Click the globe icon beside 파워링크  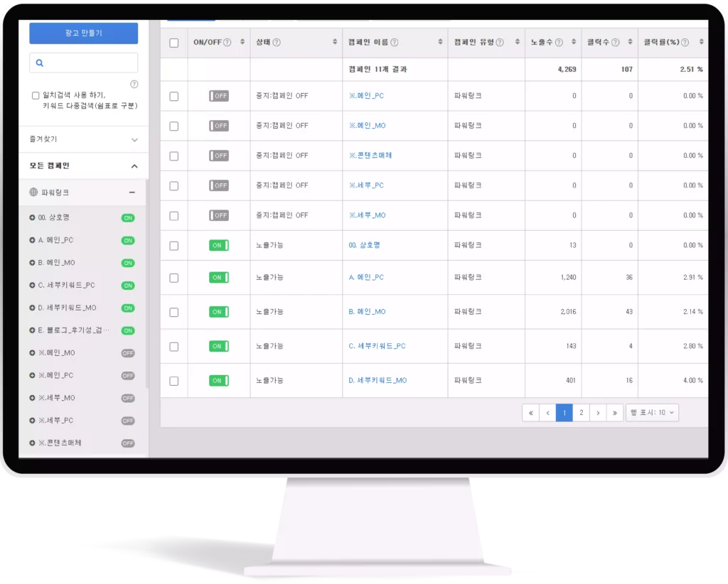point(33,193)
